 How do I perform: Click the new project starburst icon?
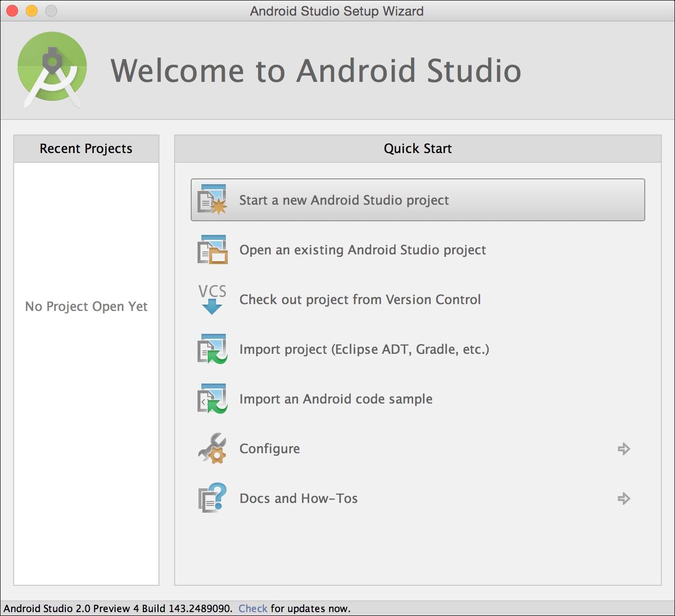pyautogui.click(x=212, y=200)
